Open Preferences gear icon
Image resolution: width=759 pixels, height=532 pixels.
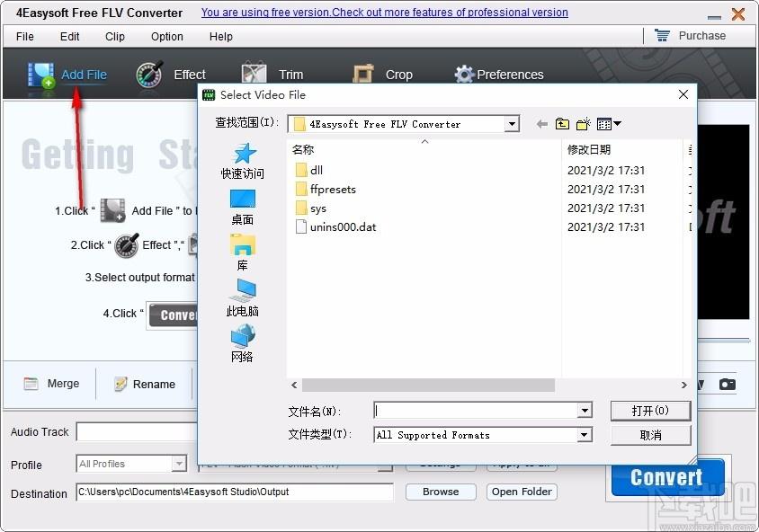click(464, 75)
